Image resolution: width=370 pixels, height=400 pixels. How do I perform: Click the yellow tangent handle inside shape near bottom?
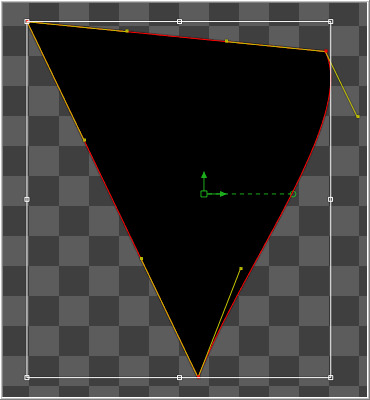pyautogui.click(x=241, y=268)
